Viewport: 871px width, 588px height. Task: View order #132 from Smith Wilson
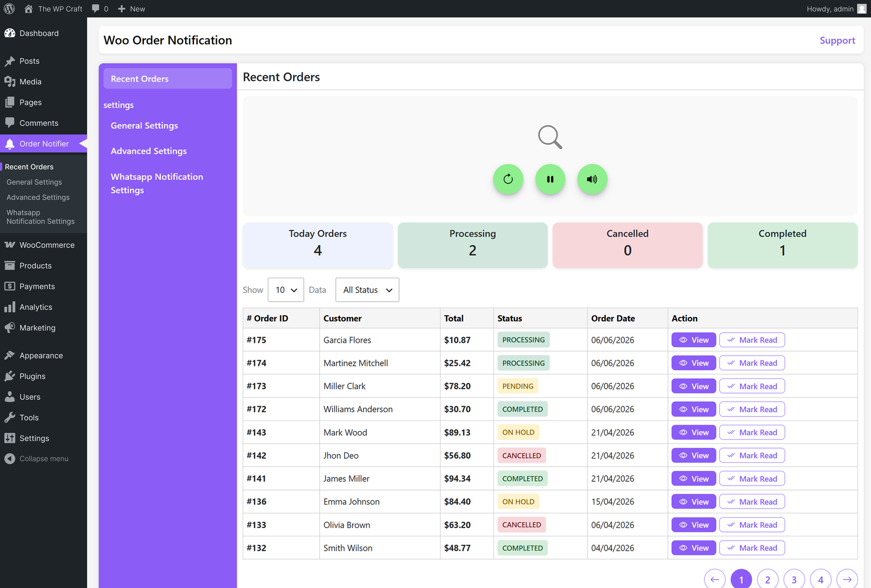pos(694,548)
